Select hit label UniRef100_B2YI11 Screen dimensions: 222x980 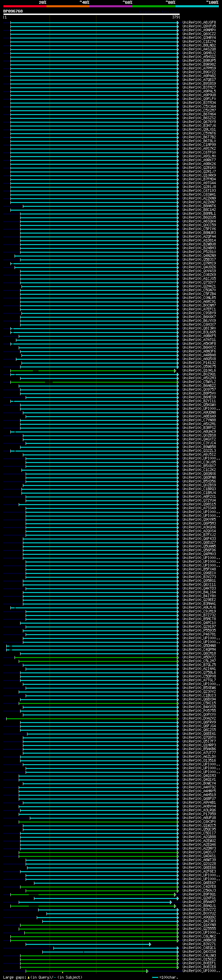pos(199,401)
